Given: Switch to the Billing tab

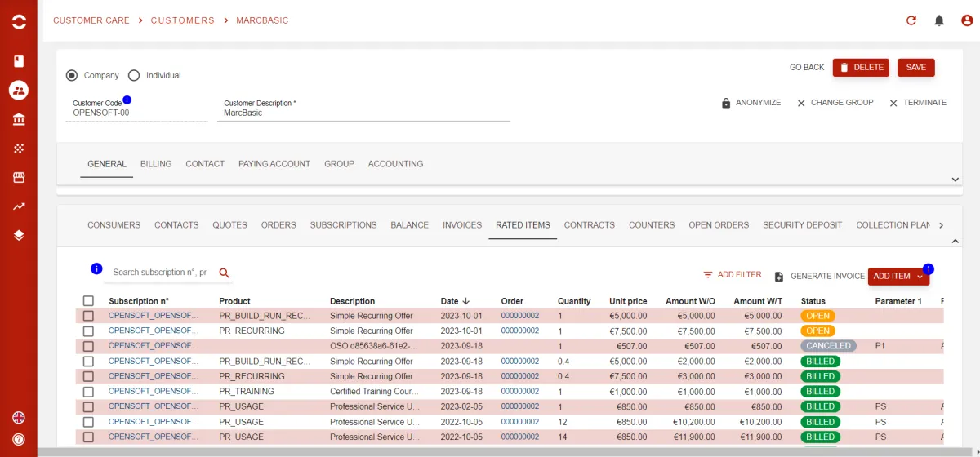Looking at the screenshot, I should tap(156, 164).
